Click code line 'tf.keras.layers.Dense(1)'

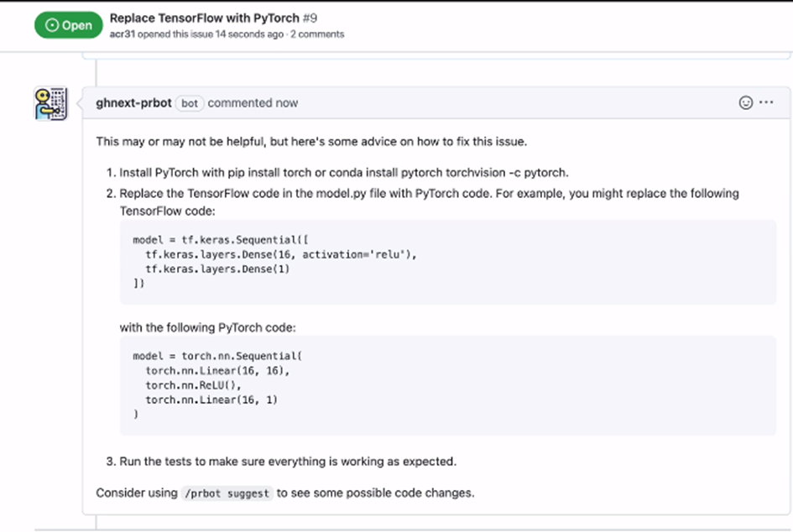coord(217,269)
